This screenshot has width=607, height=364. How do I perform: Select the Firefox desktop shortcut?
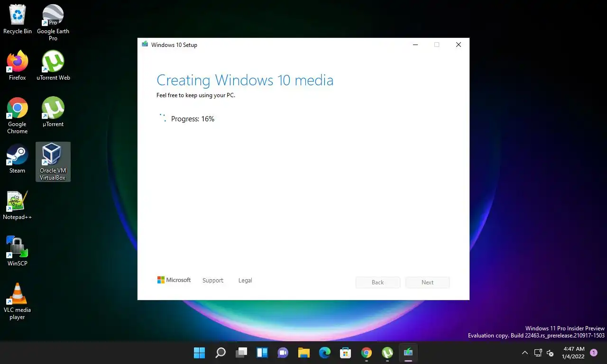coord(18,66)
